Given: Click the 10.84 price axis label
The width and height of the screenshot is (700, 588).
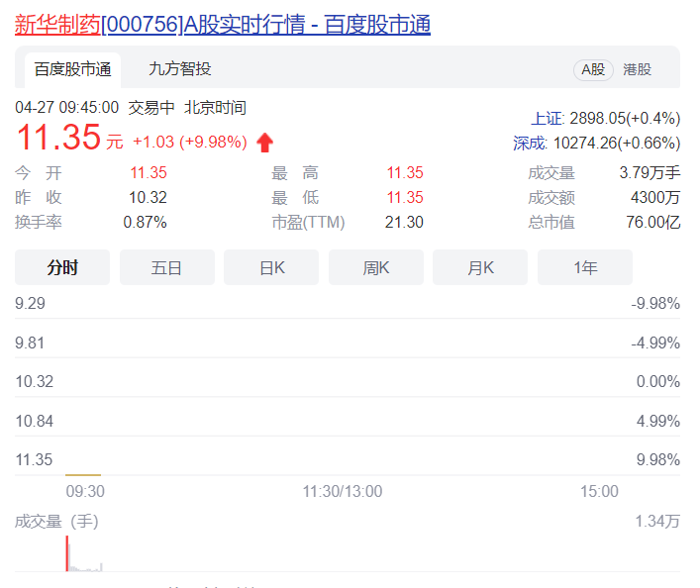Looking at the screenshot, I should pyautogui.click(x=35, y=421).
